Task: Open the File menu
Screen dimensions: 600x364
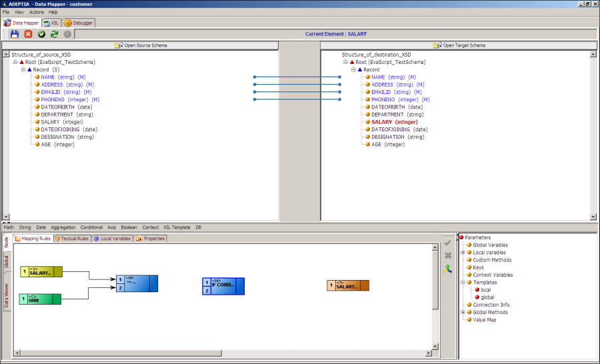Action: pyautogui.click(x=6, y=12)
